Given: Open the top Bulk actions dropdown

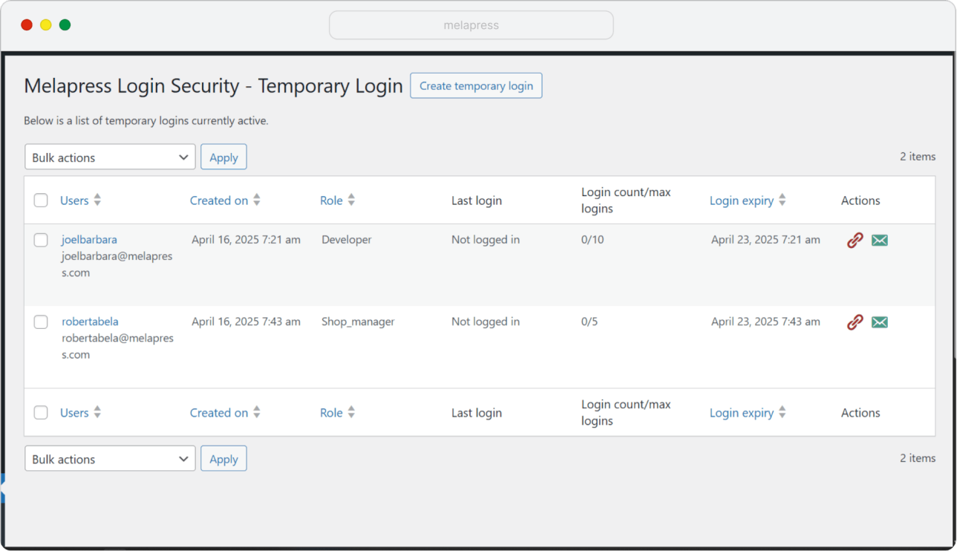Looking at the screenshot, I should [110, 157].
